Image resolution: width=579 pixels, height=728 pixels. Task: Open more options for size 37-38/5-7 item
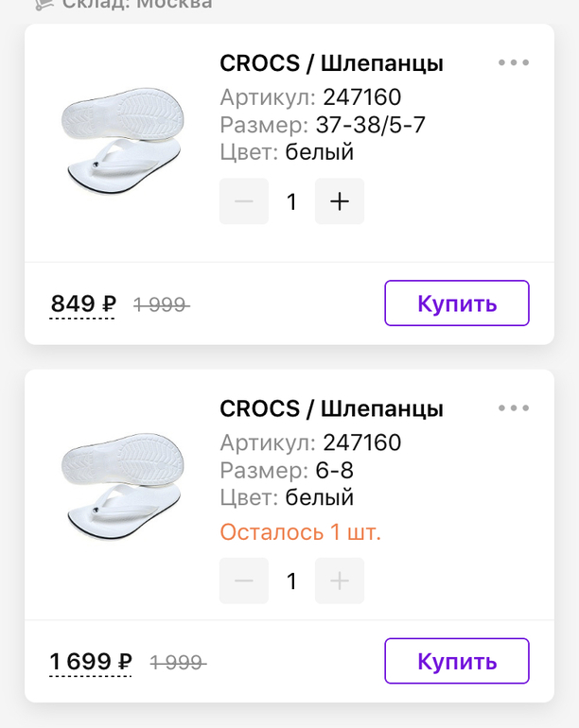[x=514, y=63]
